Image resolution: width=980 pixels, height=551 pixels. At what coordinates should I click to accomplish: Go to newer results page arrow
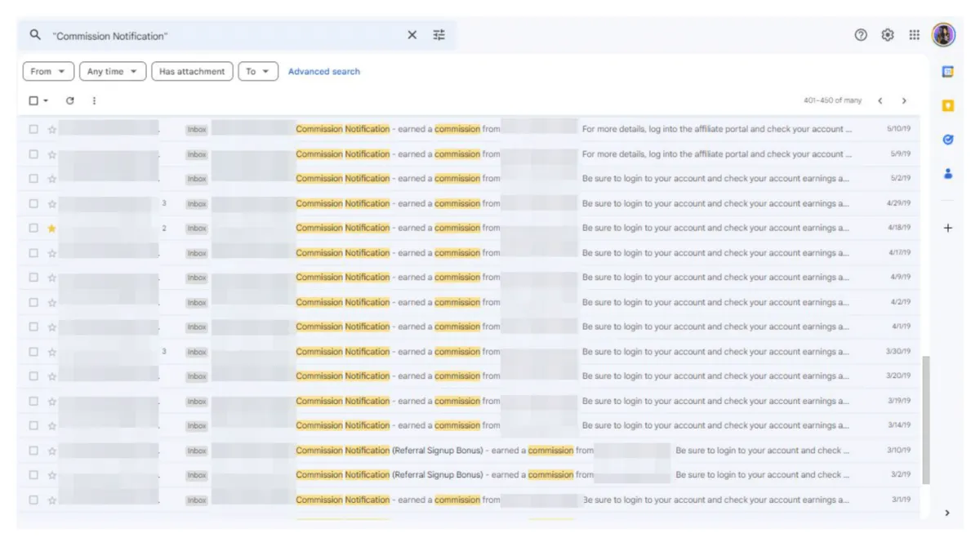point(880,100)
